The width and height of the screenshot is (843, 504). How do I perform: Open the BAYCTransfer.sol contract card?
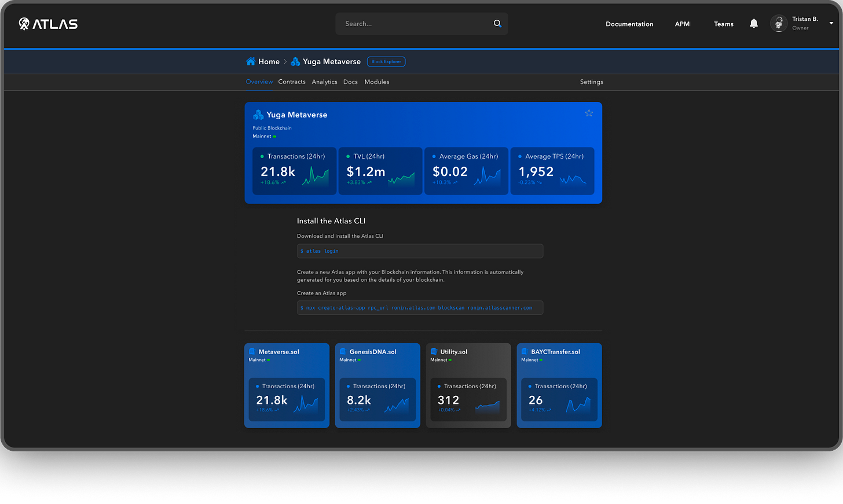559,385
